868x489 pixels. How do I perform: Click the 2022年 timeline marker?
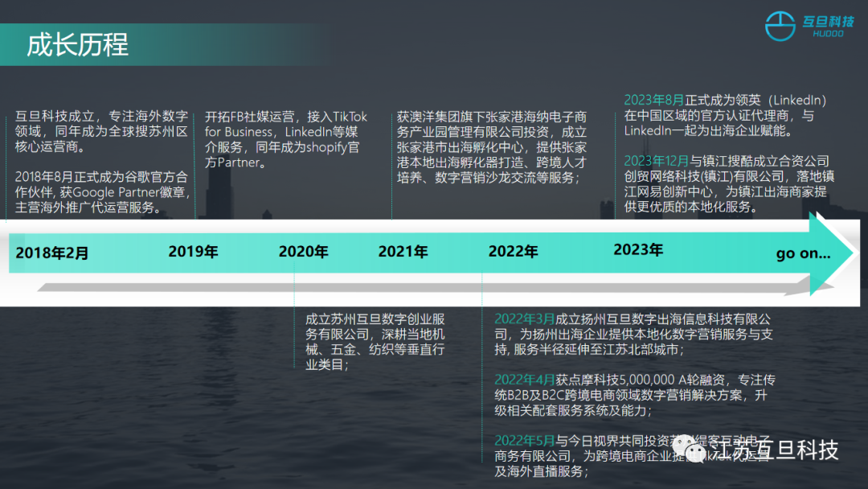coord(513,252)
